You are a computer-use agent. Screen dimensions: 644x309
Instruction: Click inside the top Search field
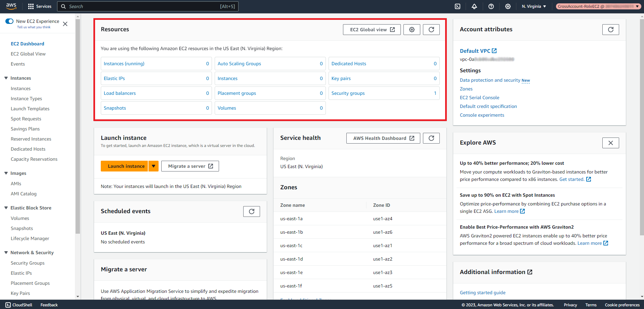pos(148,6)
